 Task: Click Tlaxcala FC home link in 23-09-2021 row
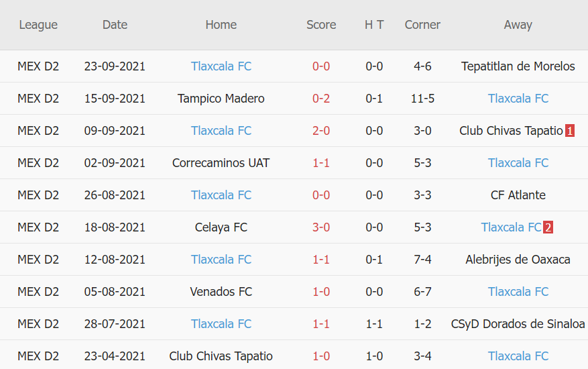(221, 66)
